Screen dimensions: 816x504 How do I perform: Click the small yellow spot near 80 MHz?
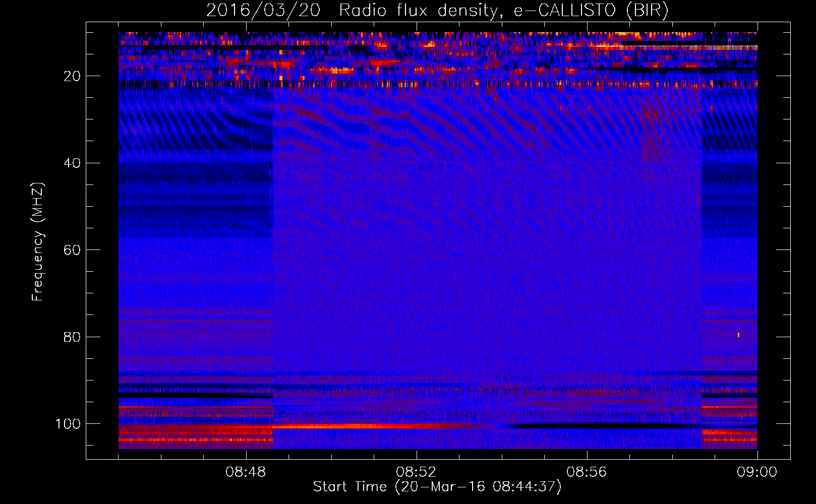(x=738, y=335)
